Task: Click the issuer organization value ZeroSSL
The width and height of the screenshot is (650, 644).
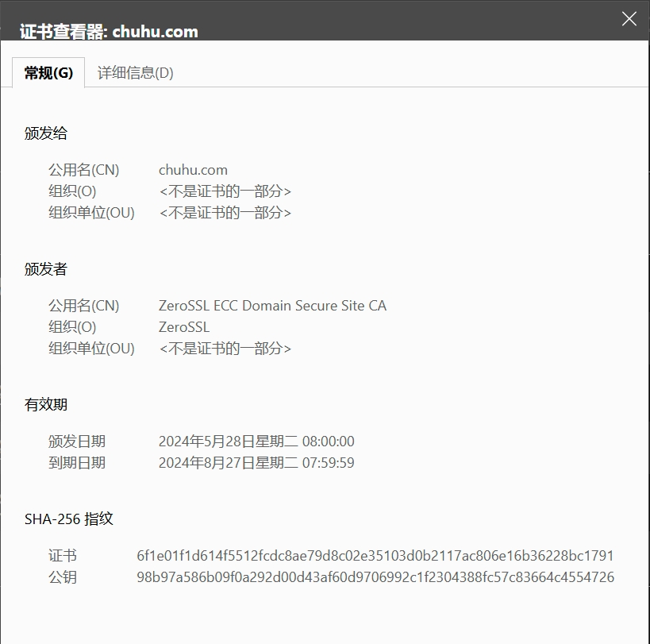Action: point(183,327)
